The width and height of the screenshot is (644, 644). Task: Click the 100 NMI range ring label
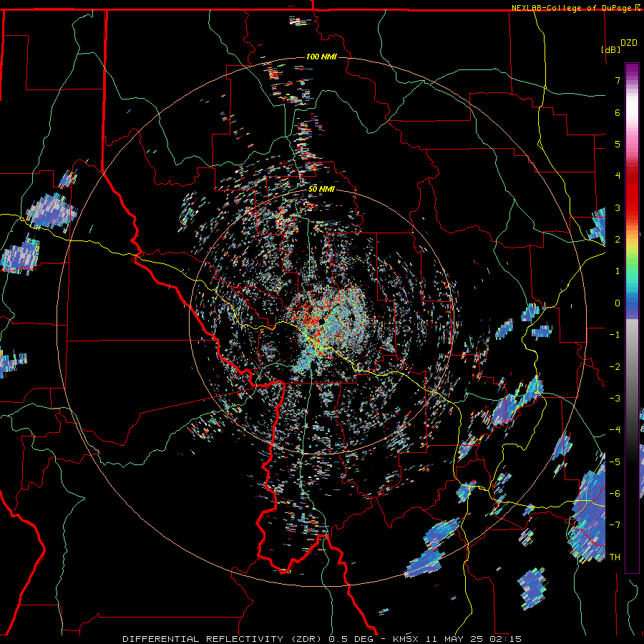coord(321,57)
